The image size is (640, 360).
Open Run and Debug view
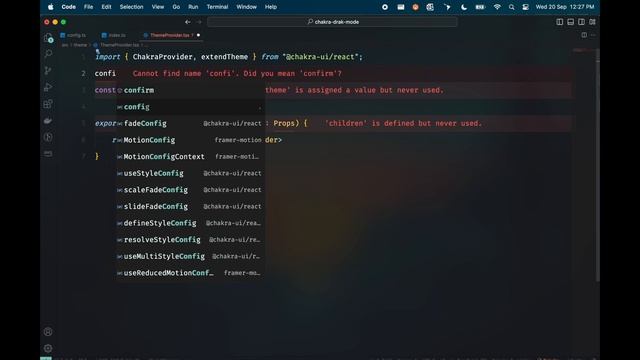point(48,87)
